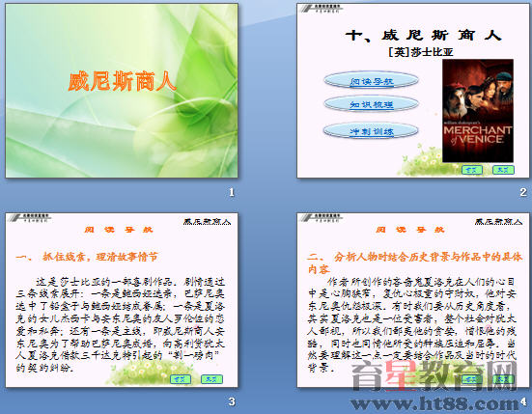This screenshot has height=414, width=532.
Task: Click the logo icon atop slide 3
Action: tap(29, 218)
